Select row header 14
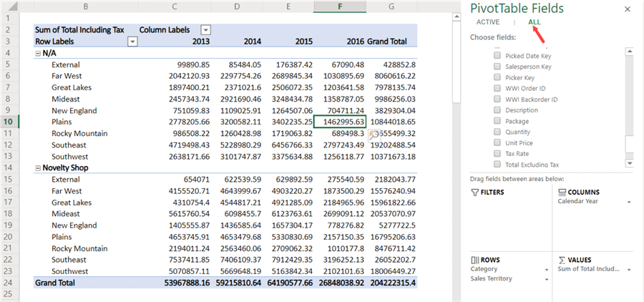 [9, 168]
